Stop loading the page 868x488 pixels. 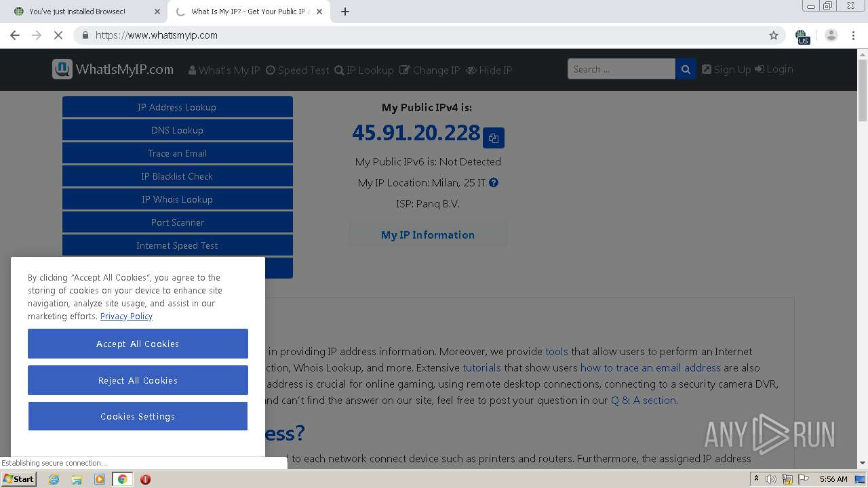(x=58, y=35)
